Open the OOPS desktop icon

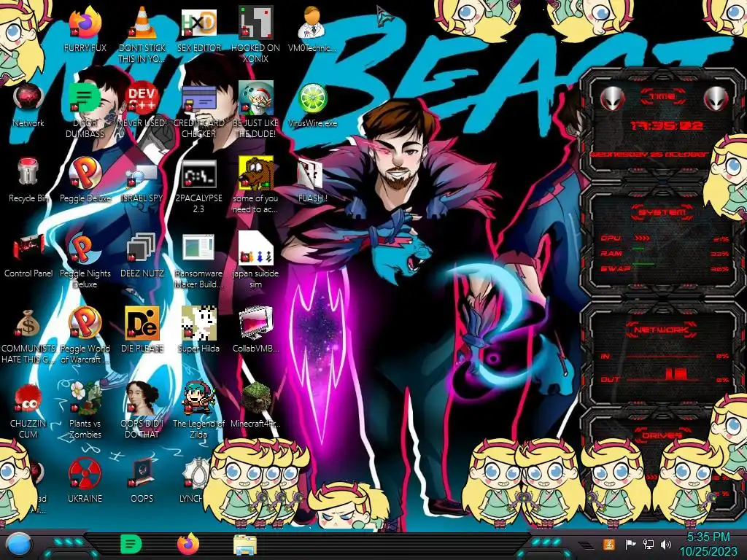142,473
